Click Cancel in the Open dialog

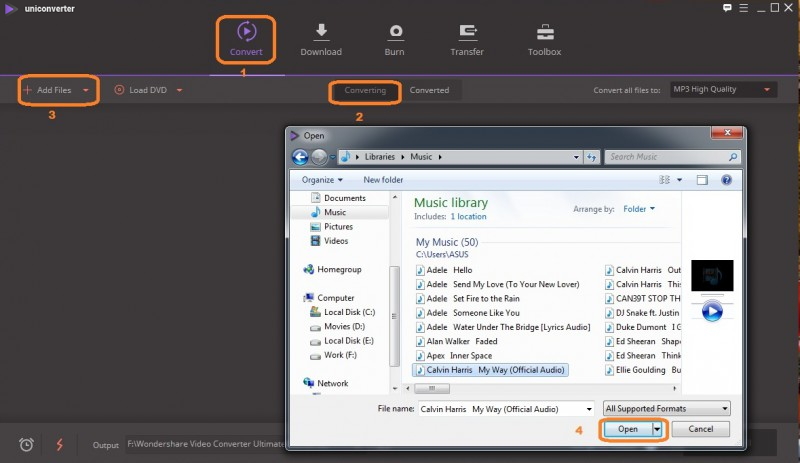(701, 429)
